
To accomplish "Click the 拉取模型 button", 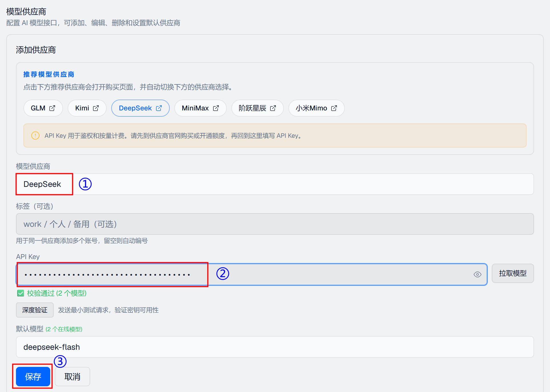I will [513, 273].
